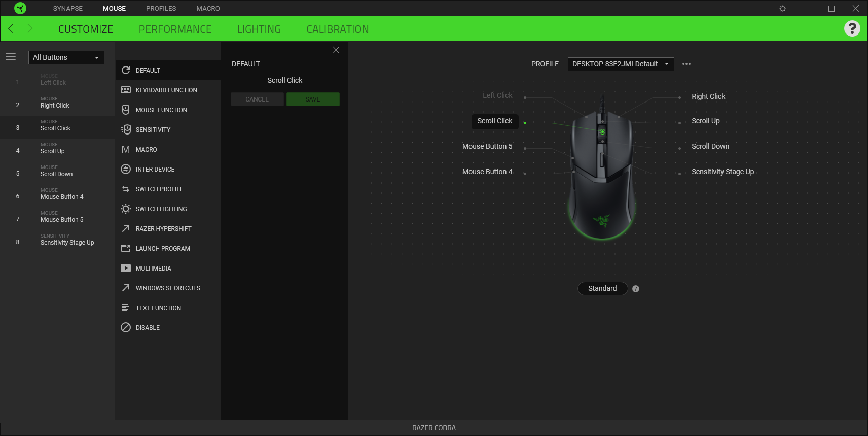Viewport: 868px width, 436px height.
Task: Go back with the left arrow
Action: [x=11, y=28]
